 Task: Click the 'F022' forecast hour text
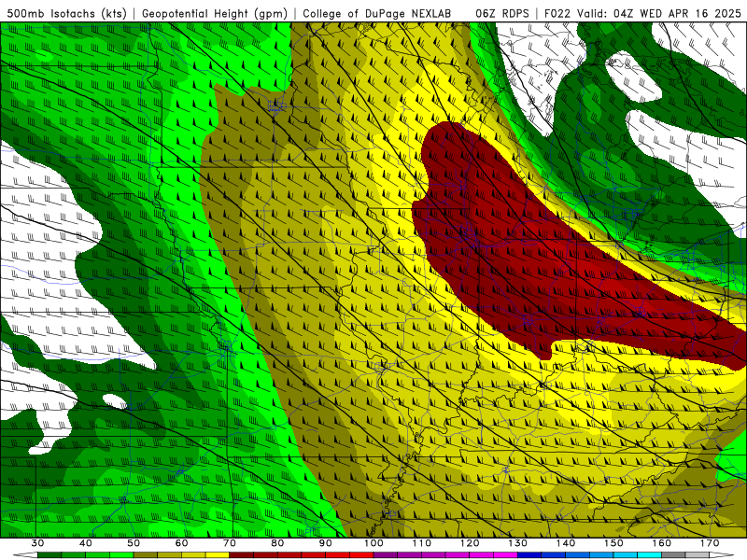click(557, 14)
